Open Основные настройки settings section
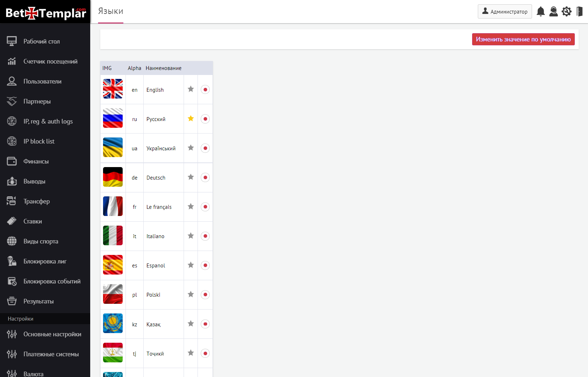This screenshot has width=588, height=377. point(52,334)
